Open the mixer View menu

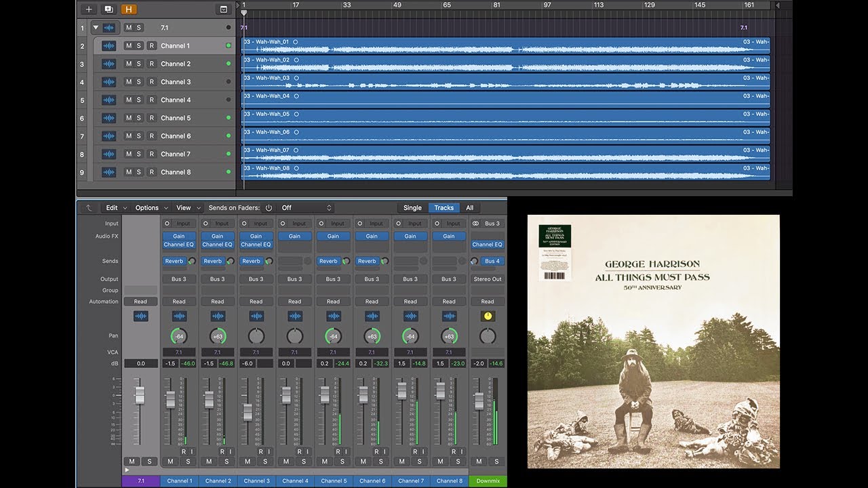(x=187, y=208)
